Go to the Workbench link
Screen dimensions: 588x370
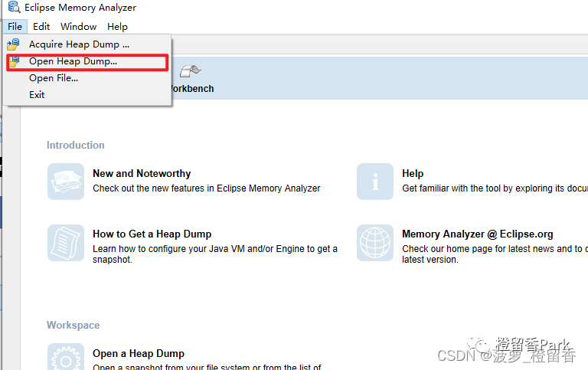192,89
